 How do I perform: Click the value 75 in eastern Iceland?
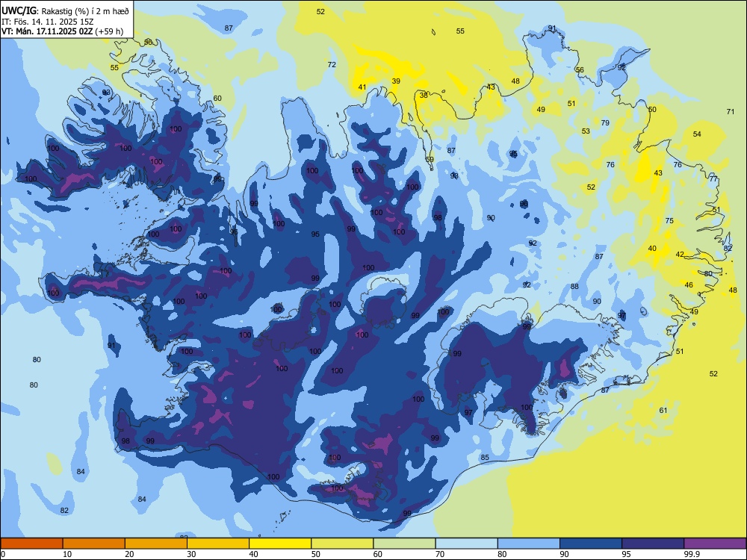coord(669,221)
